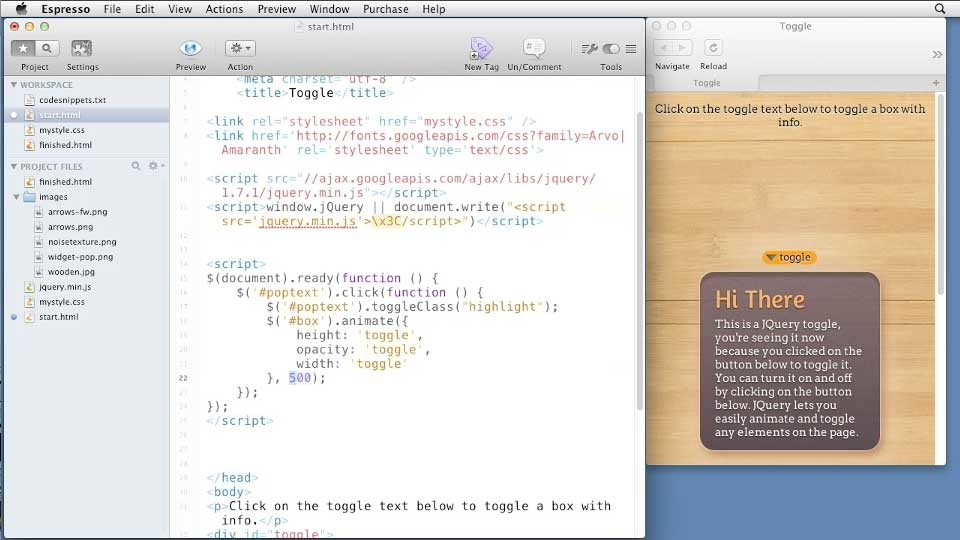Open the View menu
960x540 pixels.
click(180, 9)
